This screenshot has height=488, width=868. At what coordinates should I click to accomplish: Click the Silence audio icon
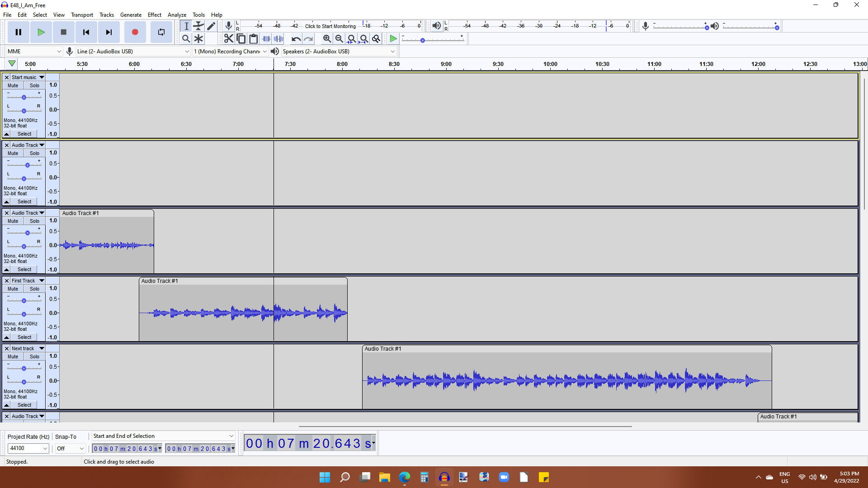pyautogui.click(x=279, y=39)
